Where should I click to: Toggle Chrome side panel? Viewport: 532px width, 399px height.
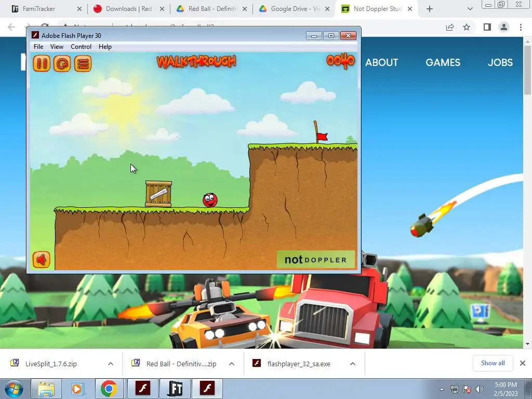pos(487,27)
